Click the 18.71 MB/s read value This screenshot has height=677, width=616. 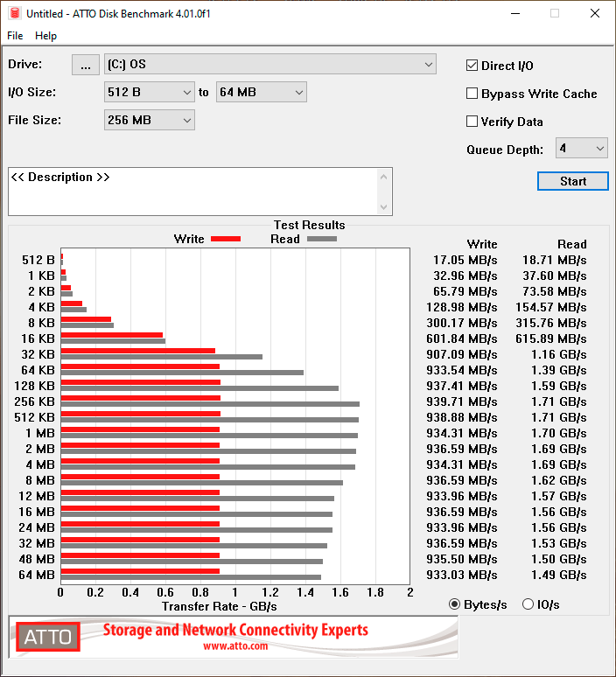554,261
